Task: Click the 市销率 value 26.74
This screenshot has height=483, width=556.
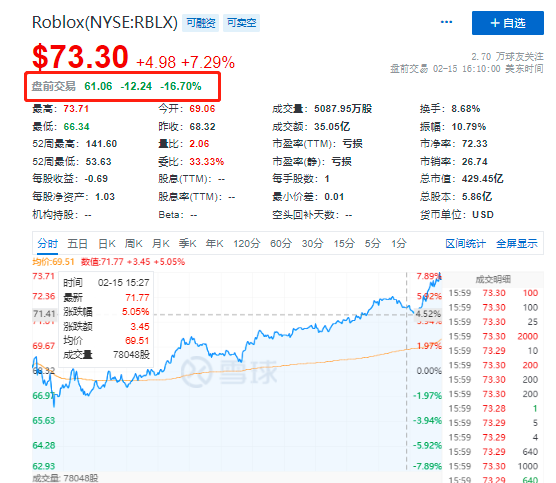Action: [474, 162]
